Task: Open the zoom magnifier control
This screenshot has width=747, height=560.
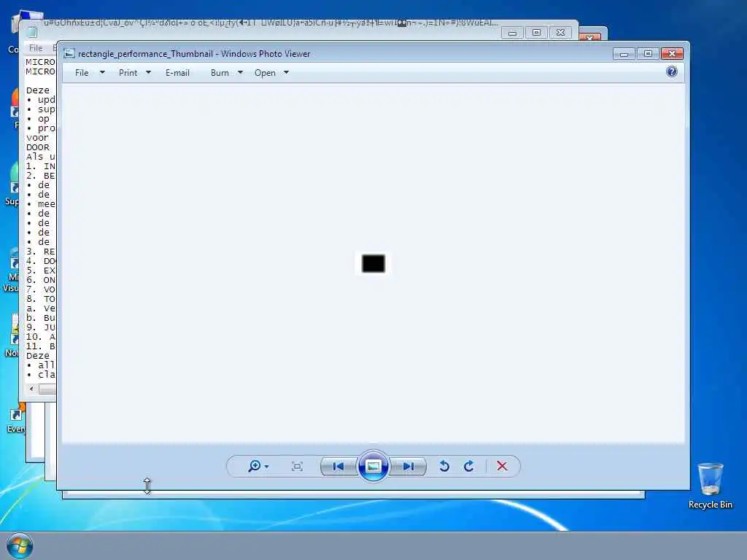Action: click(x=255, y=466)
